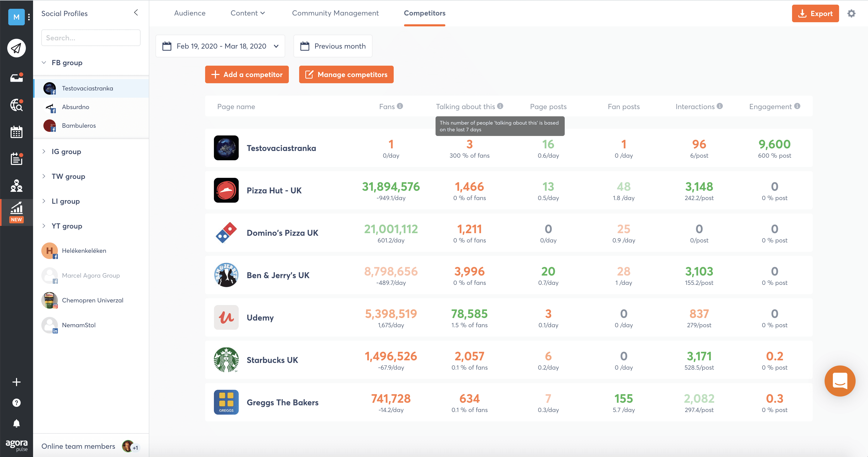Click the Ben & Jerry's UK page name
868x457 pixels.
point(278,275)
